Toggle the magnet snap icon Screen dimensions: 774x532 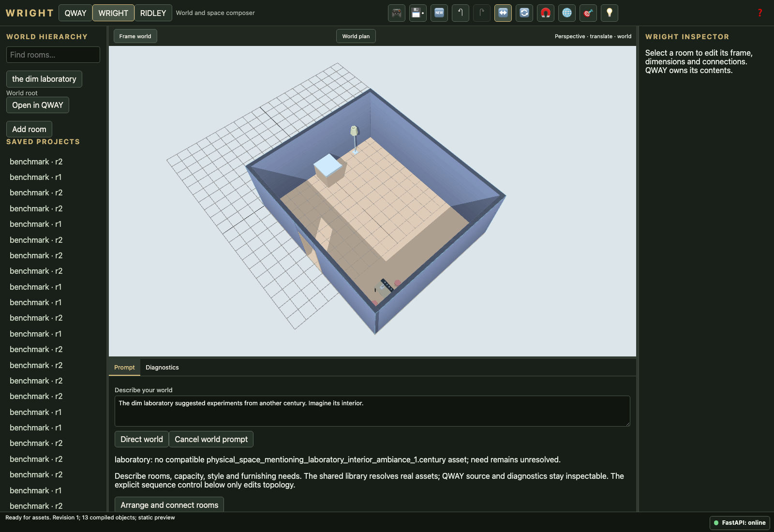click(x=546, y=13)
